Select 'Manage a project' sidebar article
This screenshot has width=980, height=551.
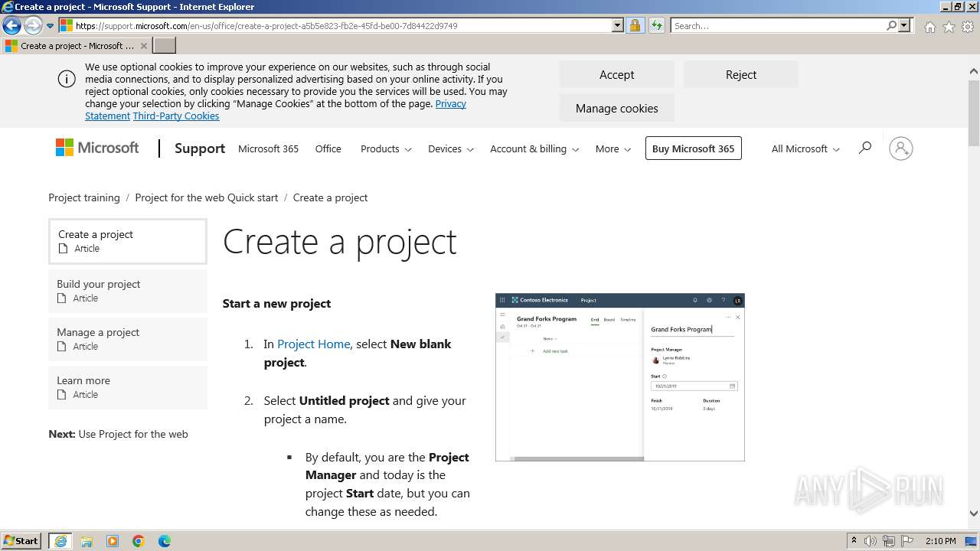click(x=128, y=339)
